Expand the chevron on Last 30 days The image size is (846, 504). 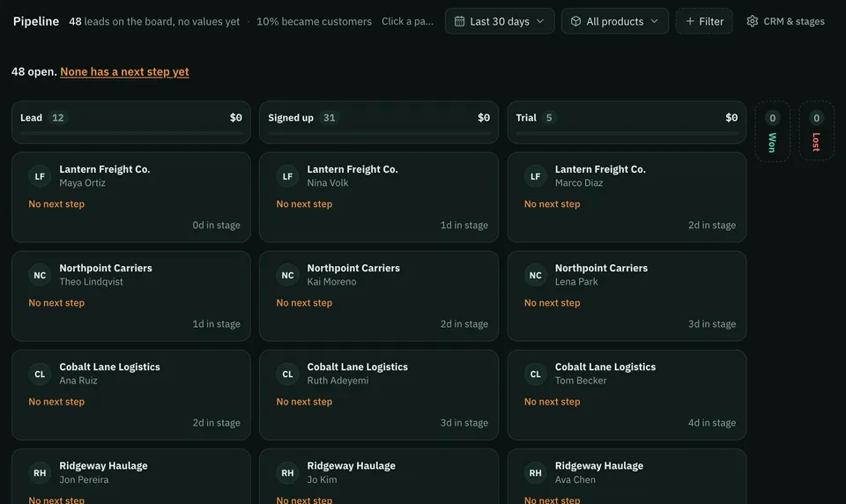[540, 21]
